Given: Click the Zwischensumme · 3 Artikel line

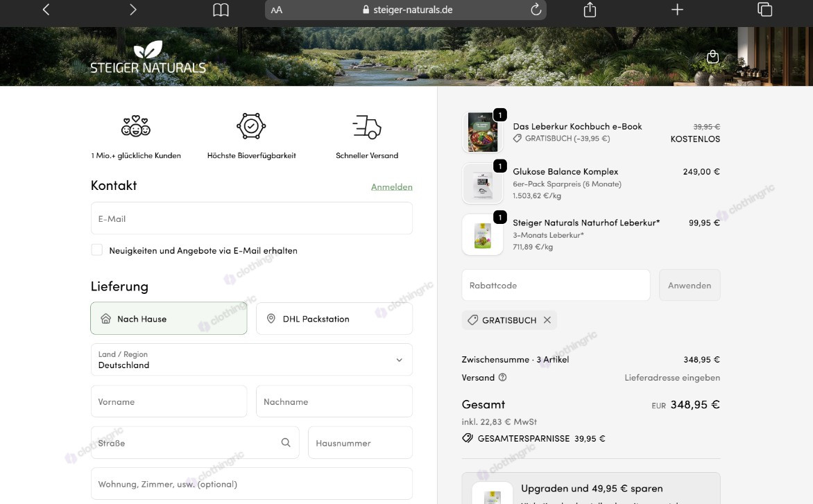Looking at the screenshot, I should pyautogui.click(x=515, y=360).
